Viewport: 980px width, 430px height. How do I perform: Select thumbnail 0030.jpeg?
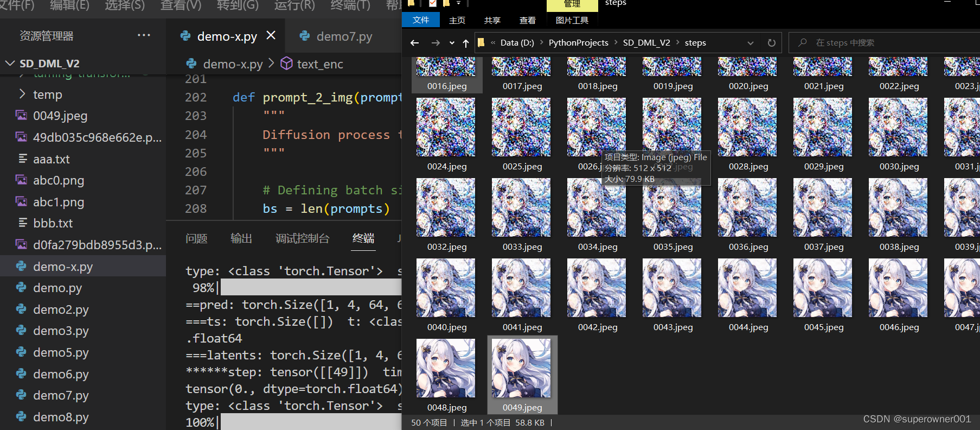[x=898, y=127]
